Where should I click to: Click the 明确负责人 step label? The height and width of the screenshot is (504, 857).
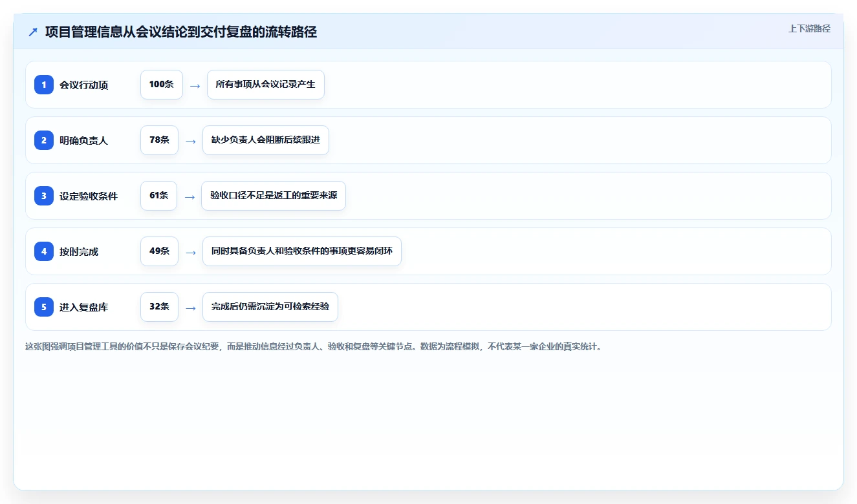point(83,140)
